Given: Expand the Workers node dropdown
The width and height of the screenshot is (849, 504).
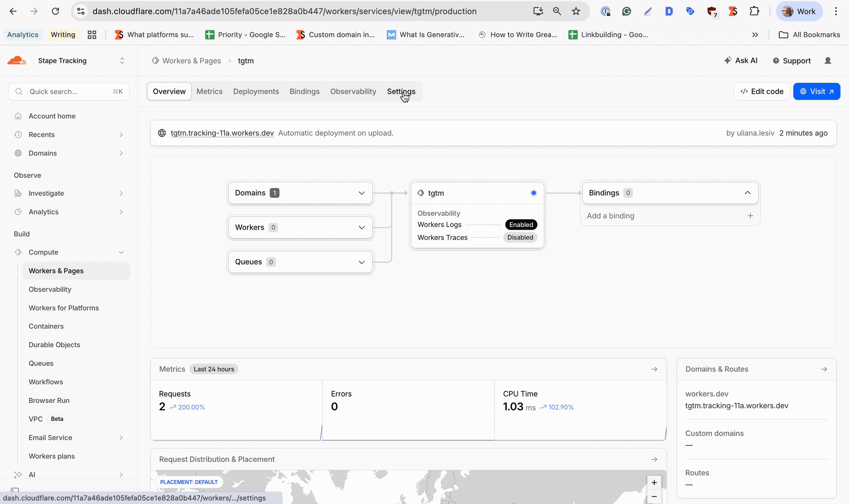Looking at the screenshot, I should (x=362, y=228).
